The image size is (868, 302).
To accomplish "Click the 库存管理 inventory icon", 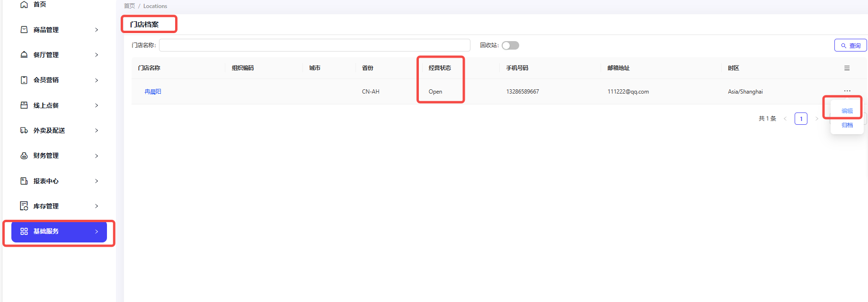I will 24,206.
